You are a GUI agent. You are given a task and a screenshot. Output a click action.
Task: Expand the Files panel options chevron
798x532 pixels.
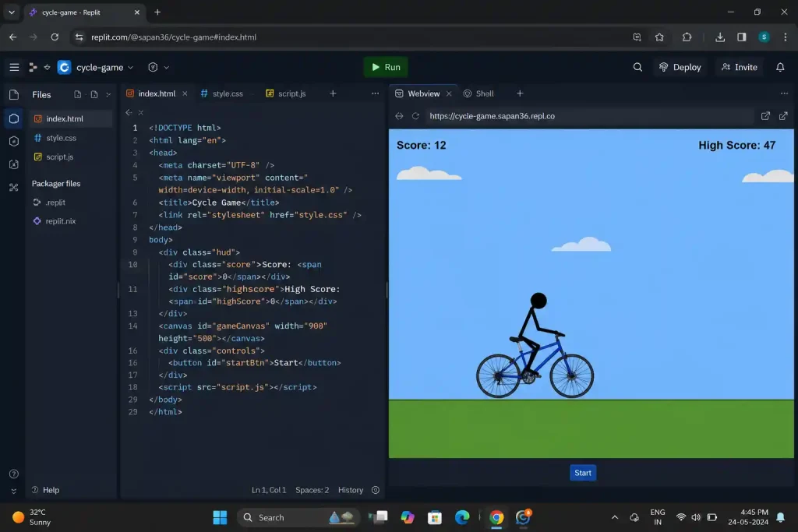[x=108, y=94]
